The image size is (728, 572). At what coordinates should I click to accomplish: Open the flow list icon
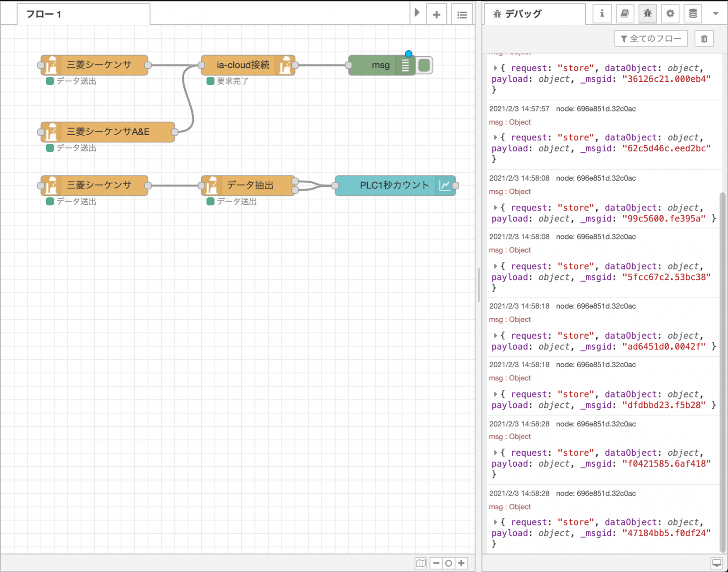click(x=462, y=15)
